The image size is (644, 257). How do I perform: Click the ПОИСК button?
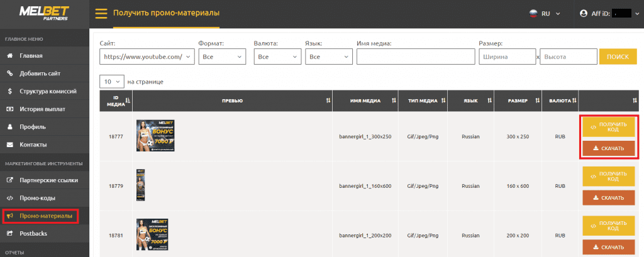pos(618,57)
